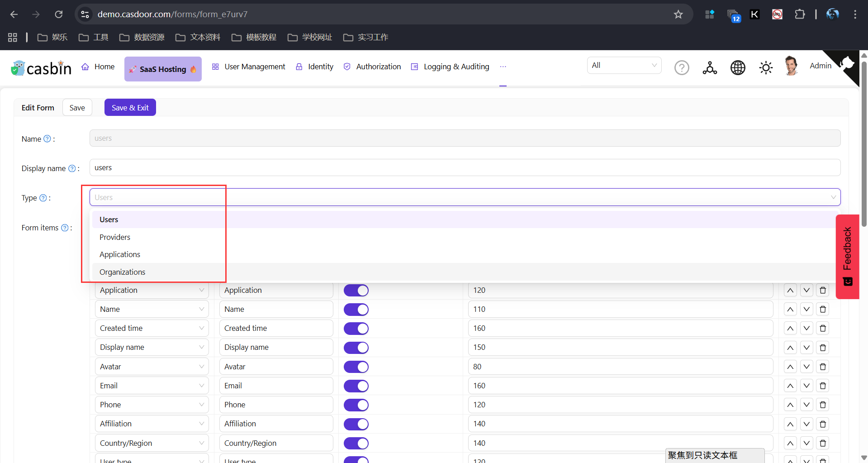Open the Logging & Auditing menu
868x463 pixels.
456,67
